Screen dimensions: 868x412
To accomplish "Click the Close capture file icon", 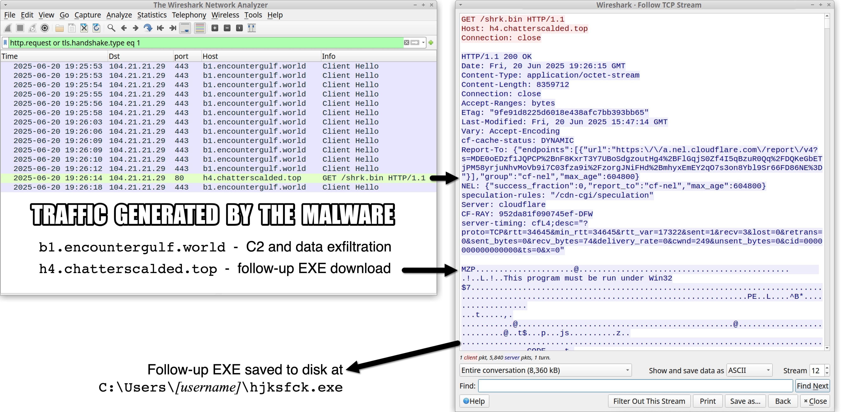I will point(84,28).
